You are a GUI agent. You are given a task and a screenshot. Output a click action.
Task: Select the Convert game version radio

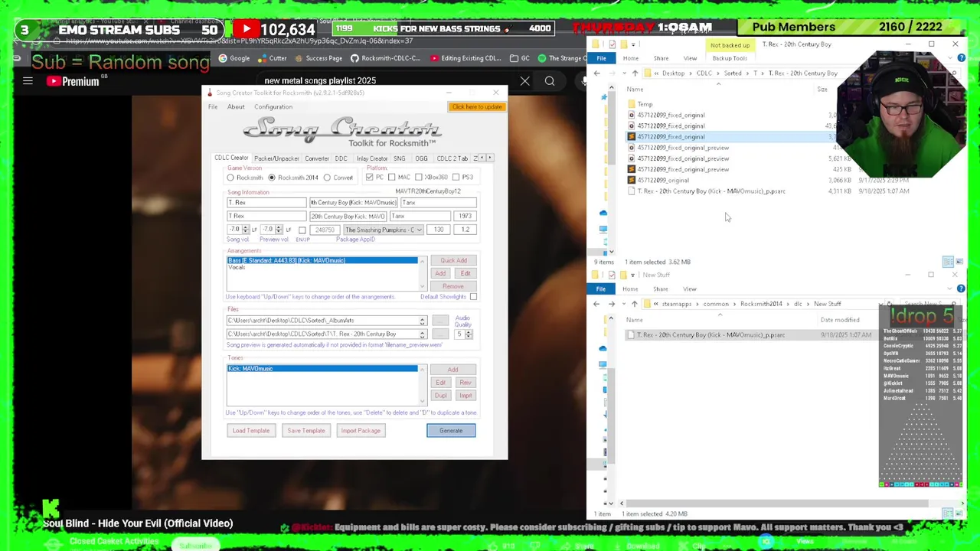(x=327, y=178)
